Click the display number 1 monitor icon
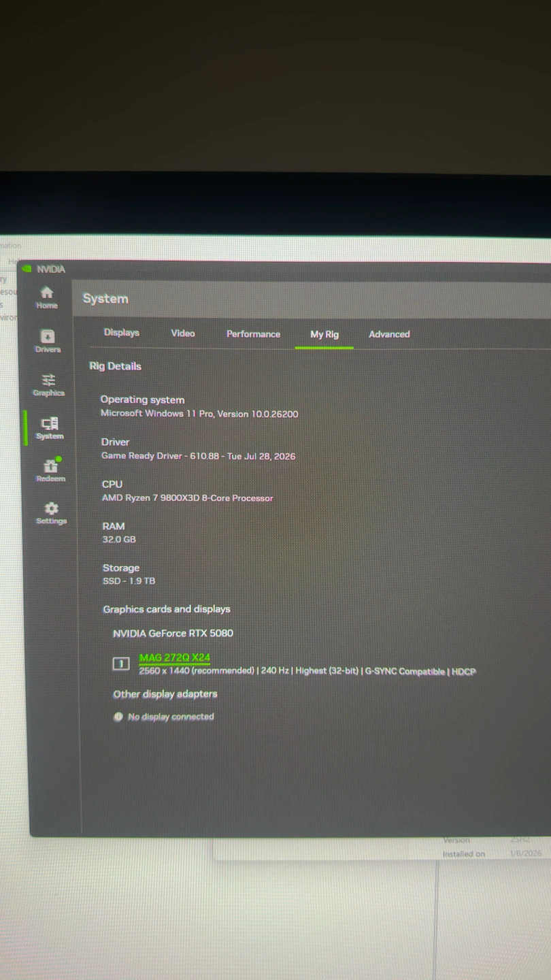The height and width of the screenshot is (980, 551). point(121,664)
